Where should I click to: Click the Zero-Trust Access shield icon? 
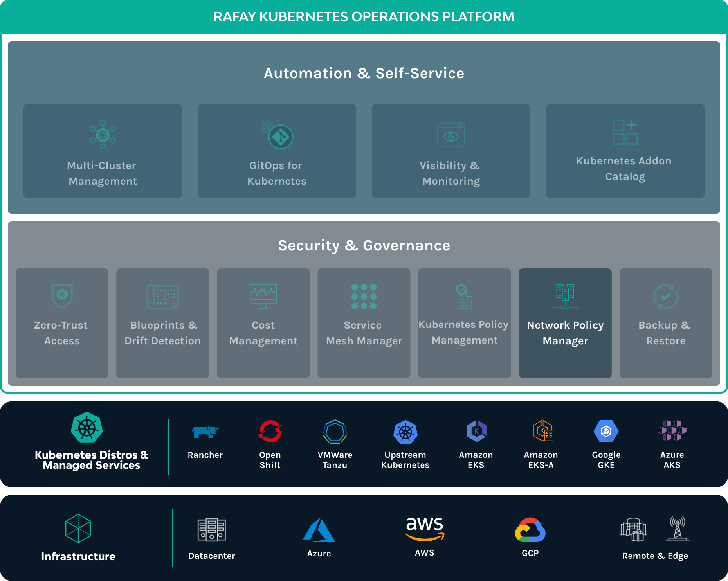[62, 296]
